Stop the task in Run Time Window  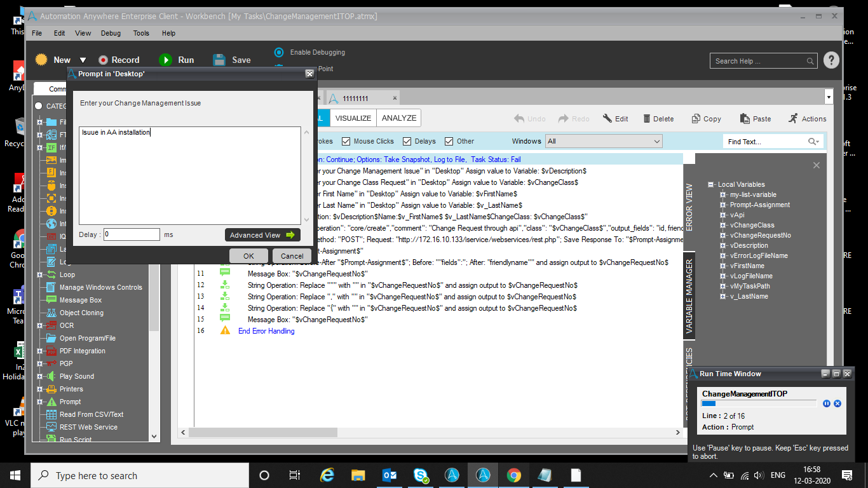click(837, 403)
